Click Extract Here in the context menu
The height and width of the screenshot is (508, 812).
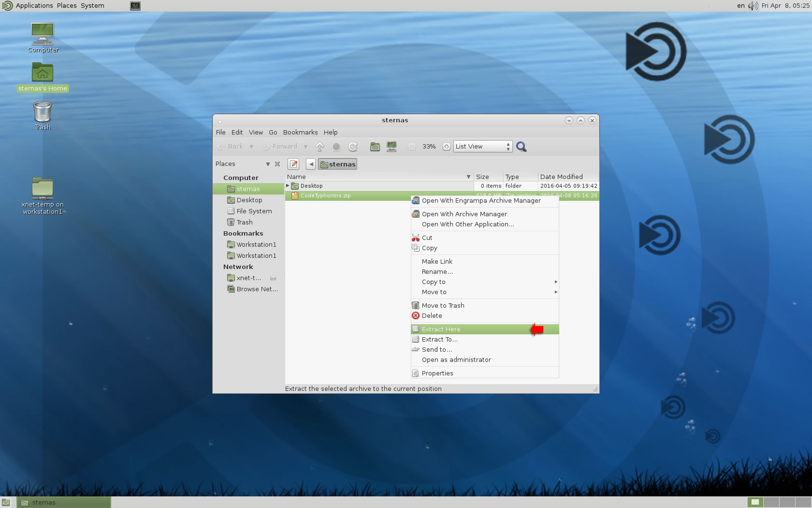click(485, 329)
